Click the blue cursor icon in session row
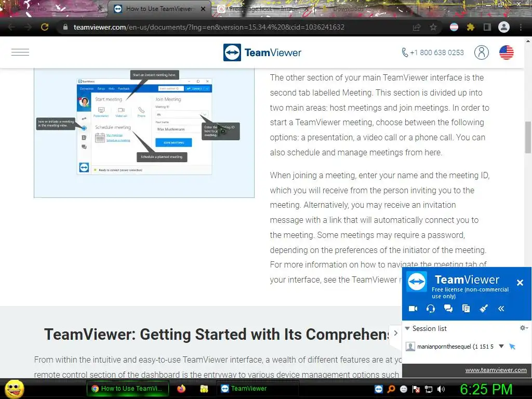 pos(512,347)
